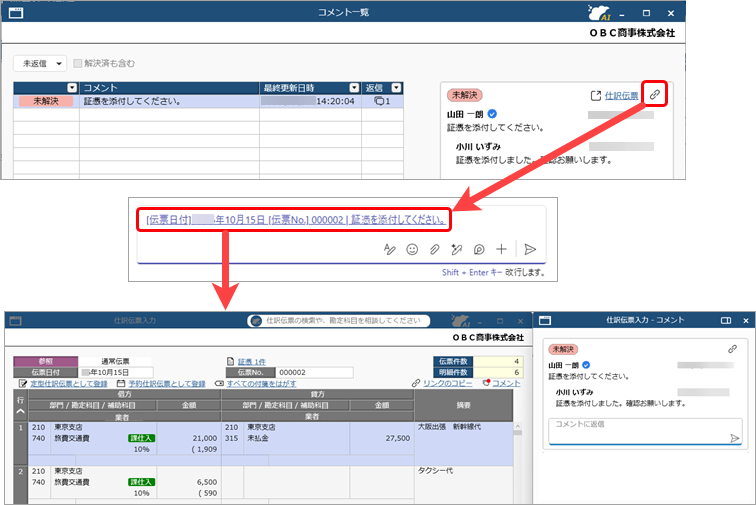The height and width of the screenshot is (505, 756).
Task: Click the debit amount 6,500
Action: pyautogui.click(x=206, y=482)
